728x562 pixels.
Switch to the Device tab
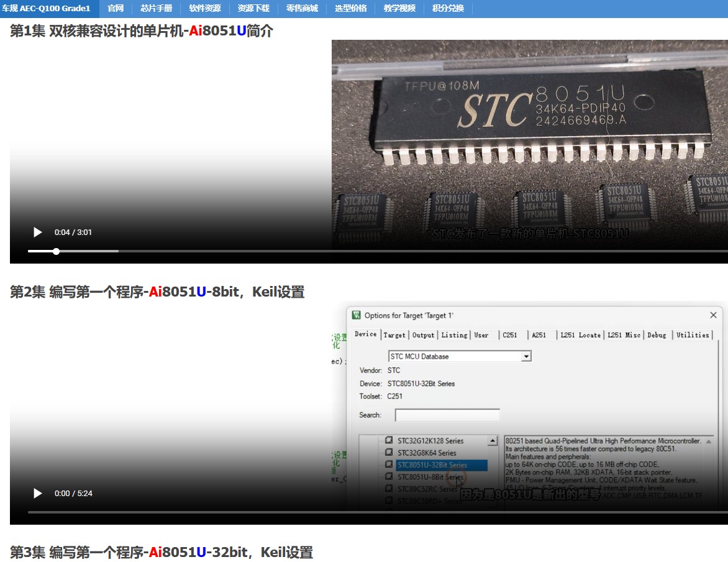(x=365, y=334)
